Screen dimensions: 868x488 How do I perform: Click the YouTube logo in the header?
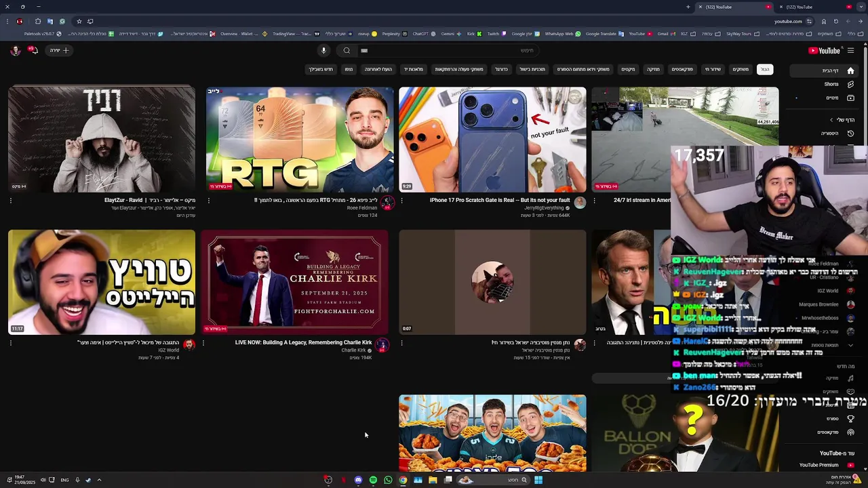click(824, 50)
